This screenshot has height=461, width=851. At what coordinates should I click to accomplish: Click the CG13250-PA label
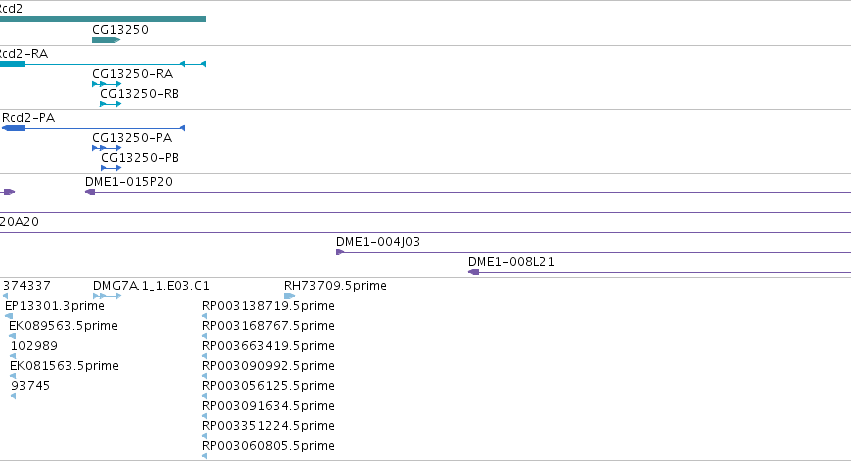132,138
